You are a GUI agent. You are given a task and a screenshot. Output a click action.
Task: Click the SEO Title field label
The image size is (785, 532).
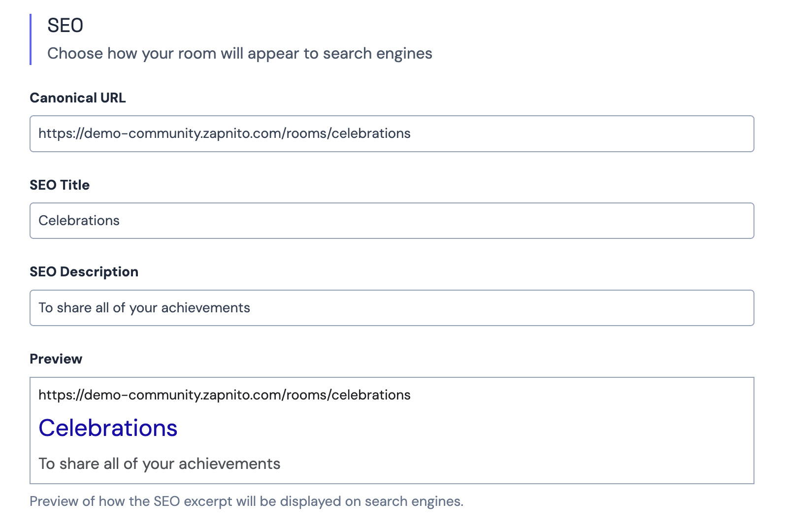60,185
